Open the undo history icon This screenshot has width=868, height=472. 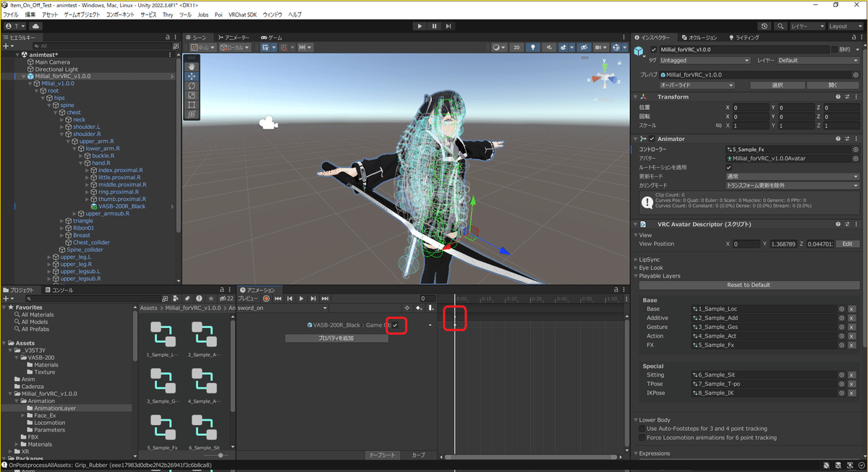766,26
